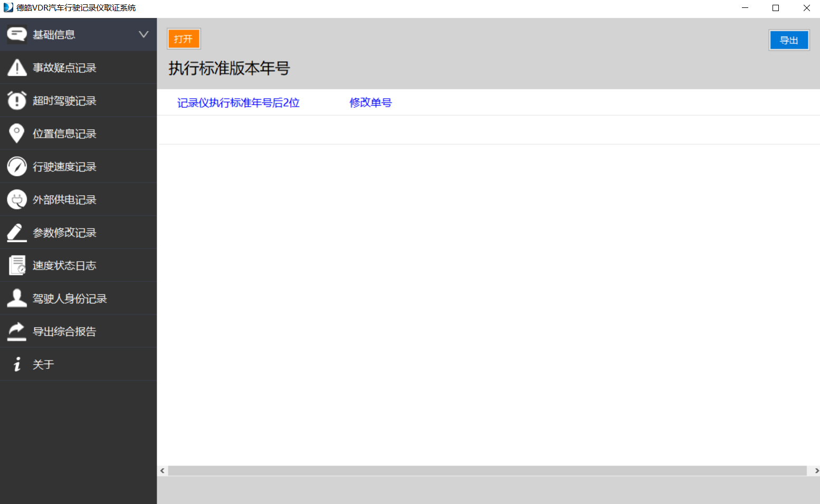Screen dimensions: 820x504
Task: Click the horizontal scrollbar thumb
Action: [x=487, y=470]
